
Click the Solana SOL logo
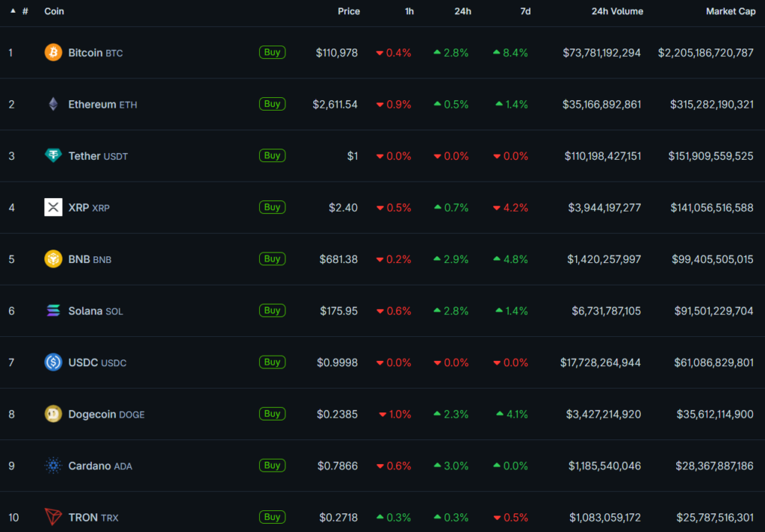(x=52, y=311)
